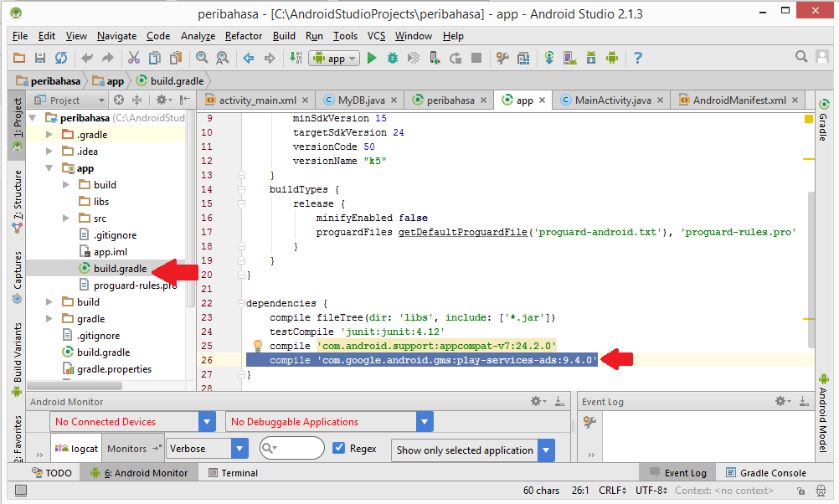Click the Copy icon in toolbar
This screenshot has height=504, width=839.
click(155, 58)
